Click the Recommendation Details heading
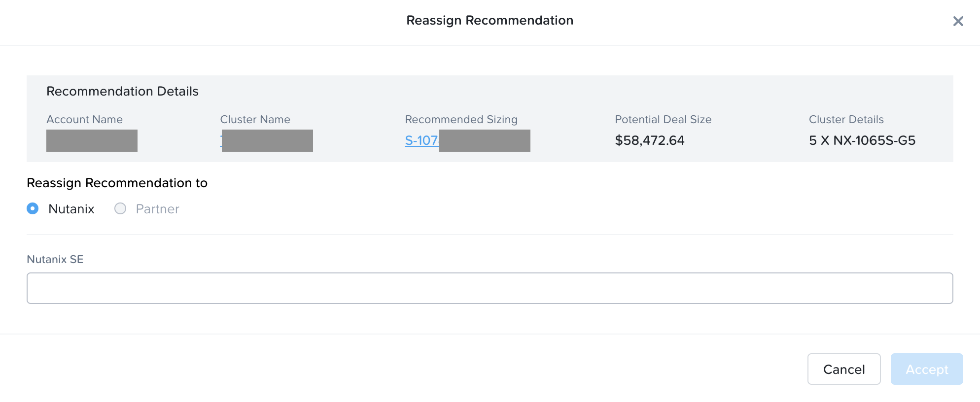980x402 pixels. point(122,91)
